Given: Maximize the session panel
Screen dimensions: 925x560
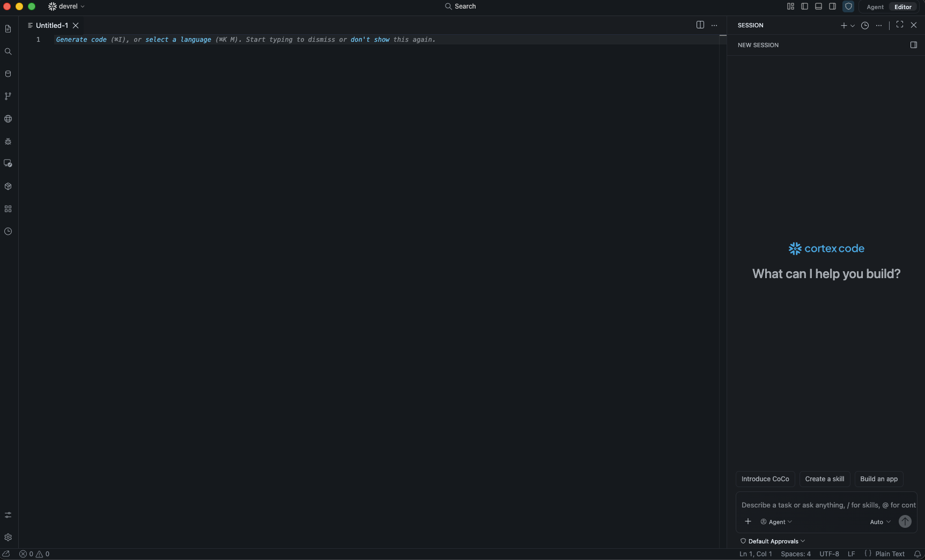Looking at the screenshot, I should [900, 25].
